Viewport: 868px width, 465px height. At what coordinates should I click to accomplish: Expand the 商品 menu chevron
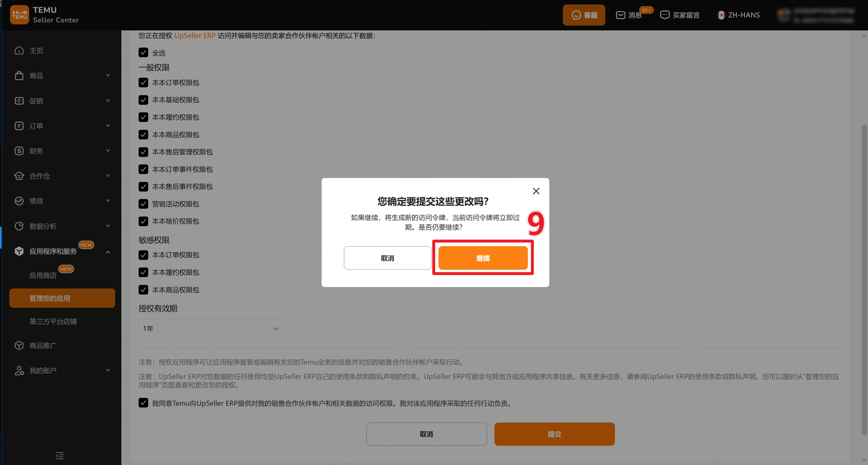coord(108,75)
